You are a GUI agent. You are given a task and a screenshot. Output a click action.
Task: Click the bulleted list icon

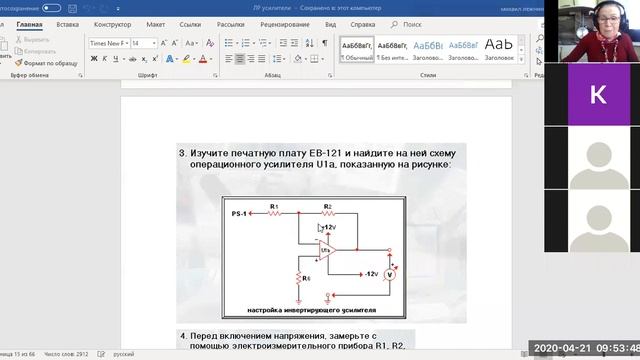tap(229, 43)
